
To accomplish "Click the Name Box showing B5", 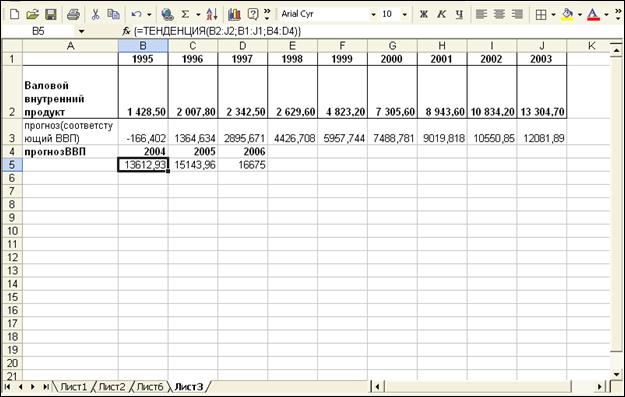I will point(38,31).
